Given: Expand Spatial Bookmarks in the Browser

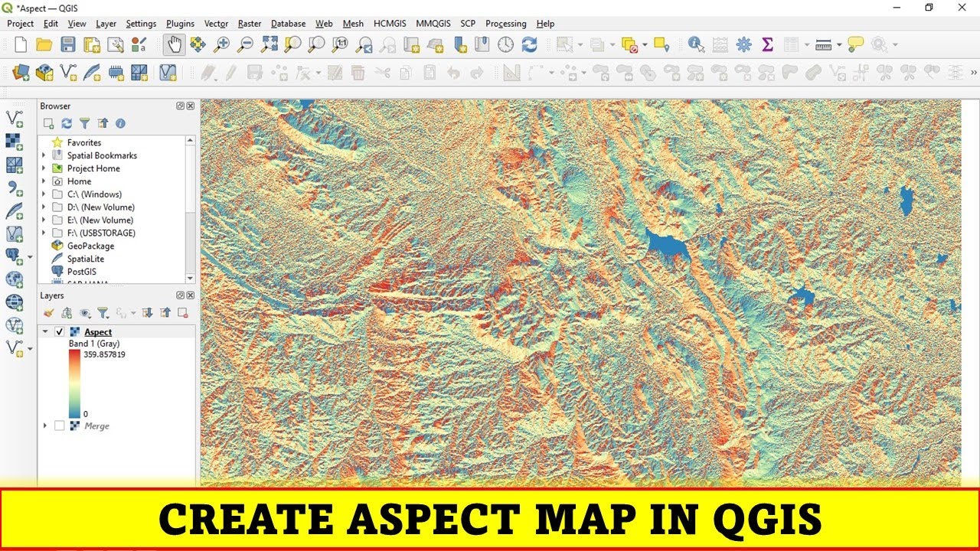Looking at the screenshot, I should point(44,155).
